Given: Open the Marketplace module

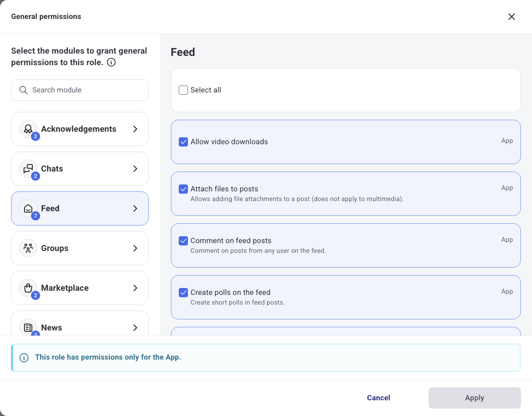Looking at the screenshot, I should 80,288.
